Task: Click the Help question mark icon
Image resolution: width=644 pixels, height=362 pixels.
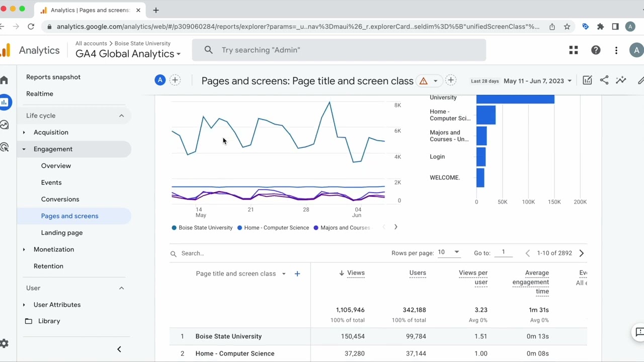Action: point(596,50)
